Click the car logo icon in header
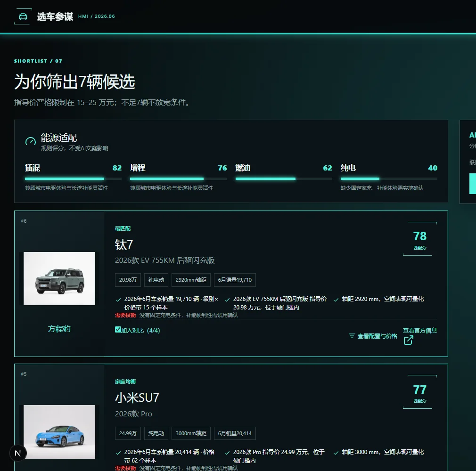The height and width of the screenshot is (471, 476). (x=23, y=16)
